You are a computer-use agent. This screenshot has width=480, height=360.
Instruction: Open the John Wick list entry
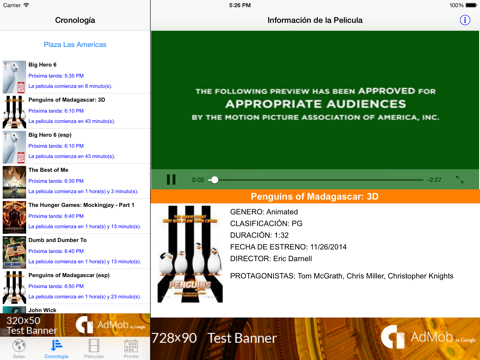75,310
